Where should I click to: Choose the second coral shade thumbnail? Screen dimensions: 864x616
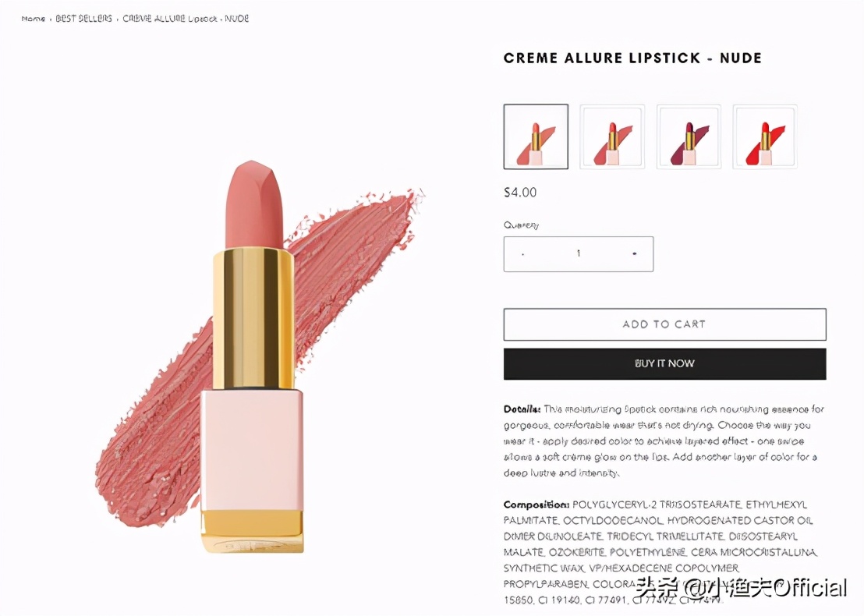tap(612, 136)
